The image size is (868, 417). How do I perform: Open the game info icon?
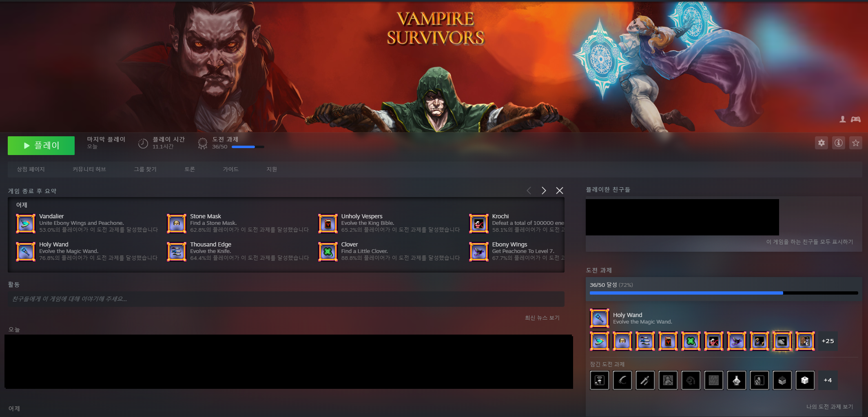(x=839, y=143)
